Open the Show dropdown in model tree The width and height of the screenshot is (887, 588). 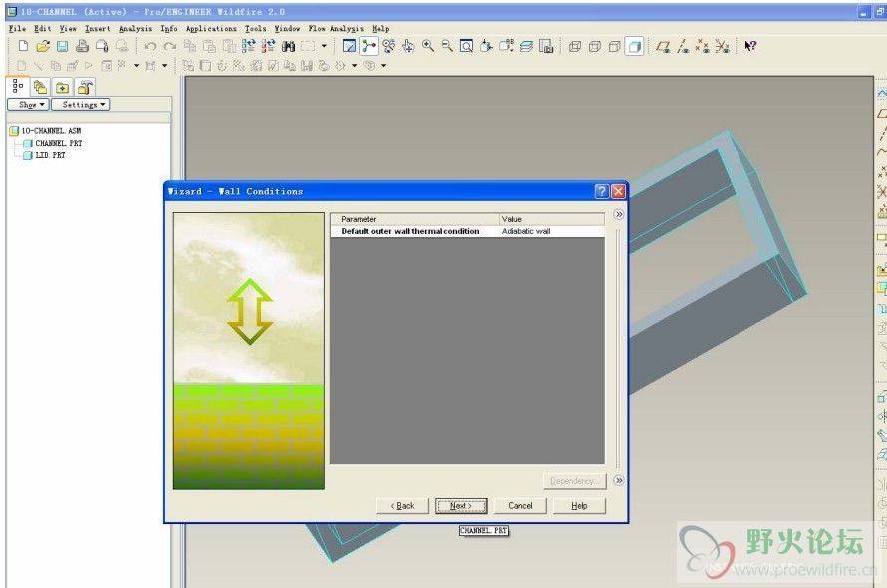click(x=28, y=104)
